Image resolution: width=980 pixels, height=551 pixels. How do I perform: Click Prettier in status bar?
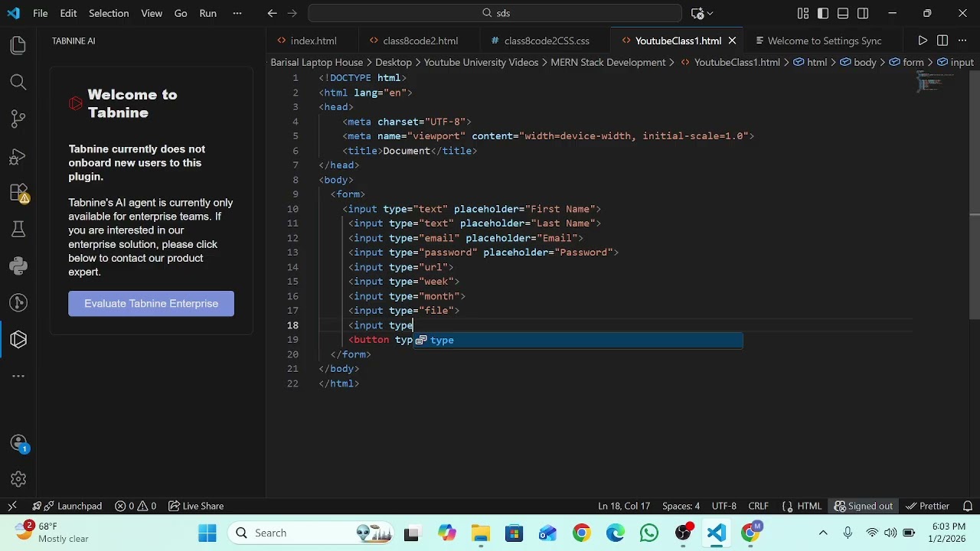pos(927,506)
